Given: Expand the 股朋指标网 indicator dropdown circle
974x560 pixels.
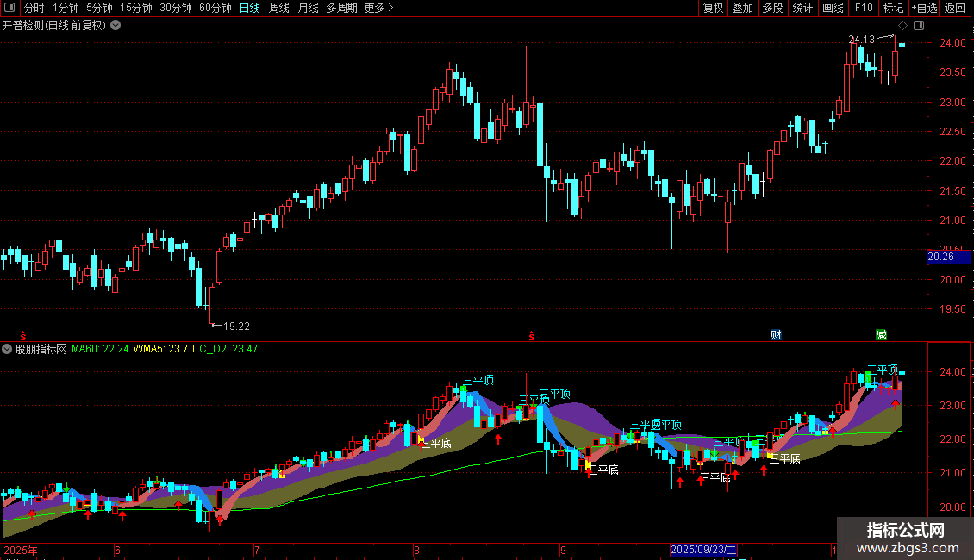Looking at the screenshot, I should (7, 349).
